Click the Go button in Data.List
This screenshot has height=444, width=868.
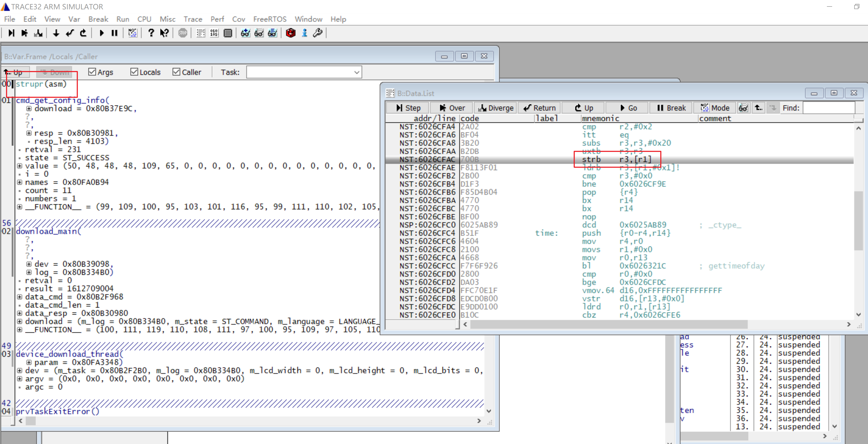(627, 108)
